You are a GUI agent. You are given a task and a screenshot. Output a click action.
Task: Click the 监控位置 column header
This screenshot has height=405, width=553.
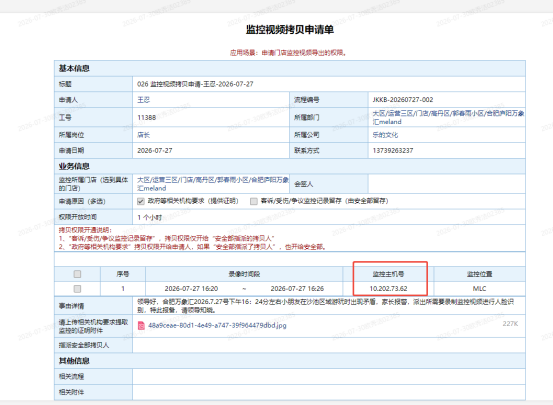(x=479, y=274)
